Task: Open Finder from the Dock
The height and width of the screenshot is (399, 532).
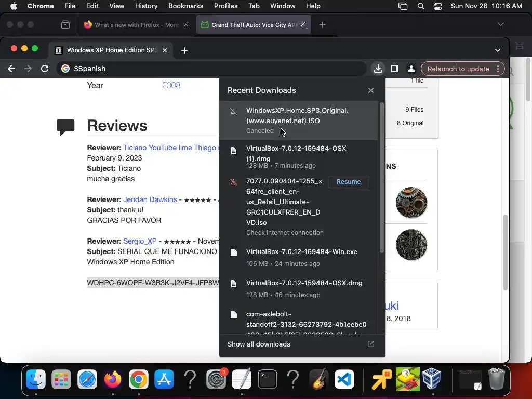Action: pos(36,379)
